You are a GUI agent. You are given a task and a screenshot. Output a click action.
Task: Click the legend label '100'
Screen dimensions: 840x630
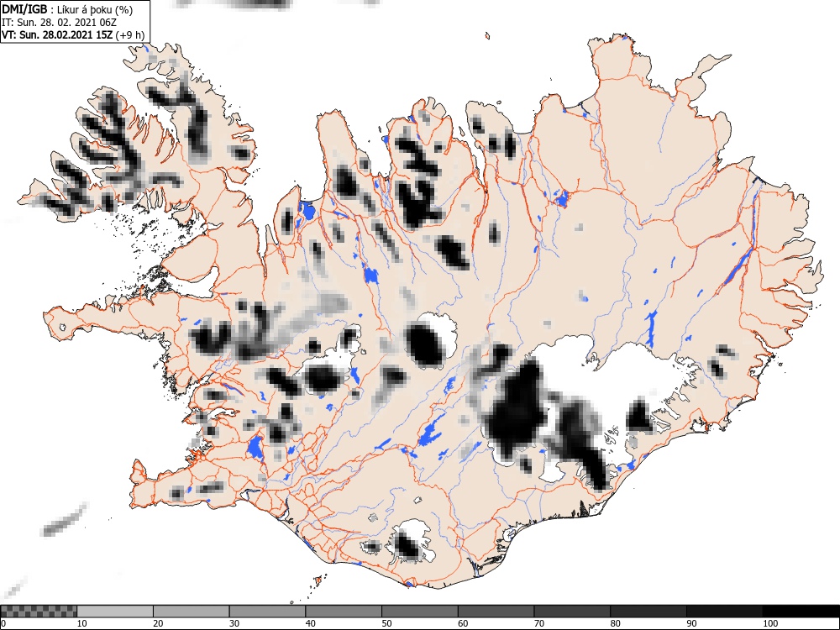(769, 623)
